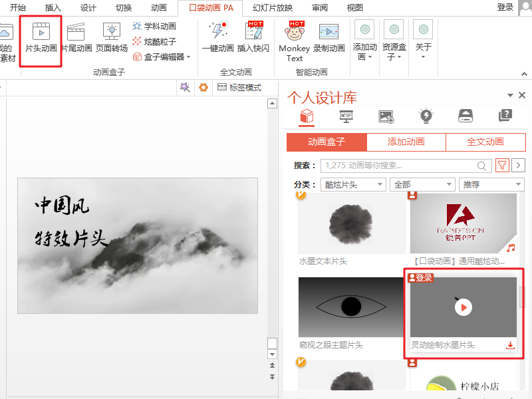This screenshot has height=399, width=532.
Task: Run 一键动画 one-click animation
Action: (218, 37)
